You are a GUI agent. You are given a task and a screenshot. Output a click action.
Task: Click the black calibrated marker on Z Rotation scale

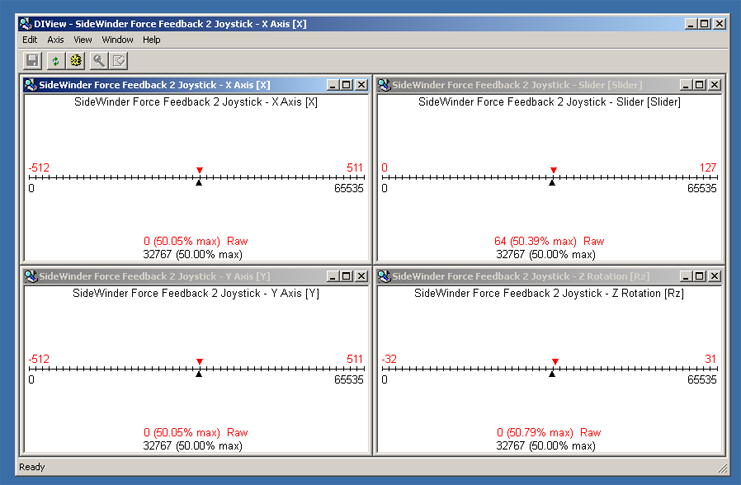point(551,374)
